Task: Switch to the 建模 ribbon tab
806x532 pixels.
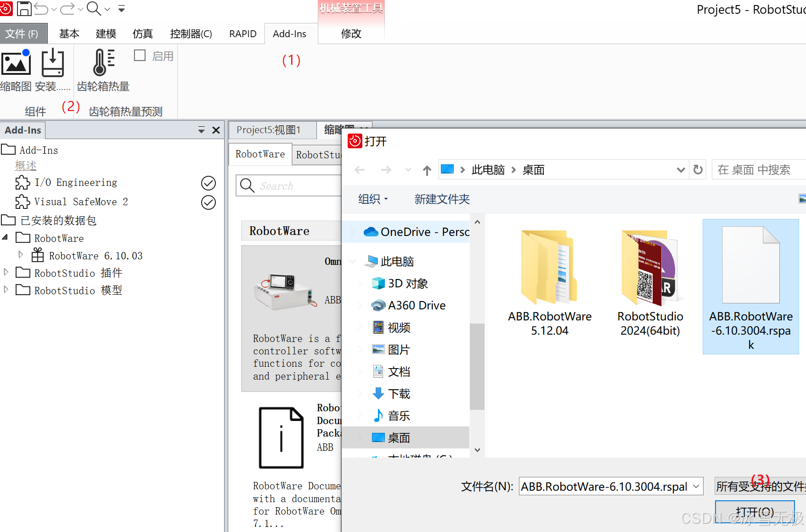Action: click(x=106, y=34)
